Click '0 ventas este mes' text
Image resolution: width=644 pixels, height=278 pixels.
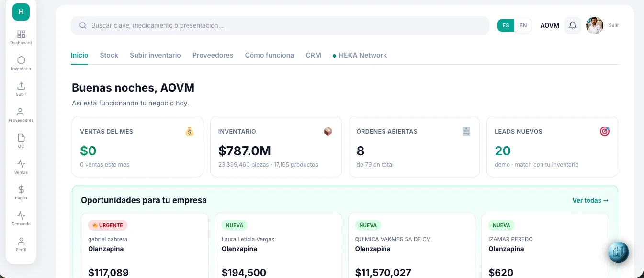[x=105, y=164]
